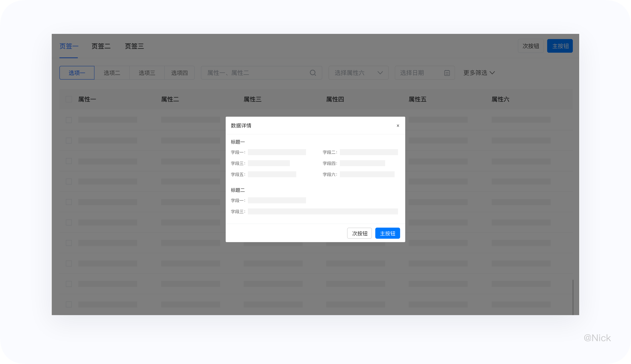Click the search magnifier icon
This screenshot has height=364, width=631.
[313, 73]
